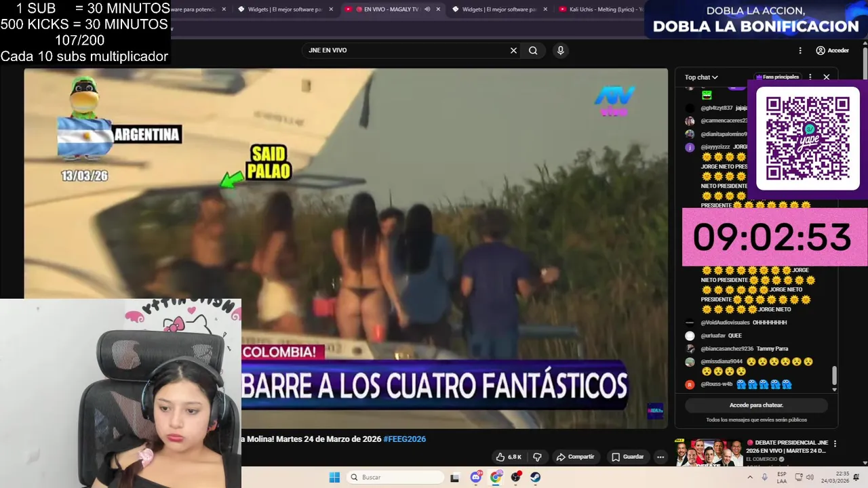This screenshot has width=868, height=488.
Task: Share the video via Compartir
Action: click(x=575, y=457)
